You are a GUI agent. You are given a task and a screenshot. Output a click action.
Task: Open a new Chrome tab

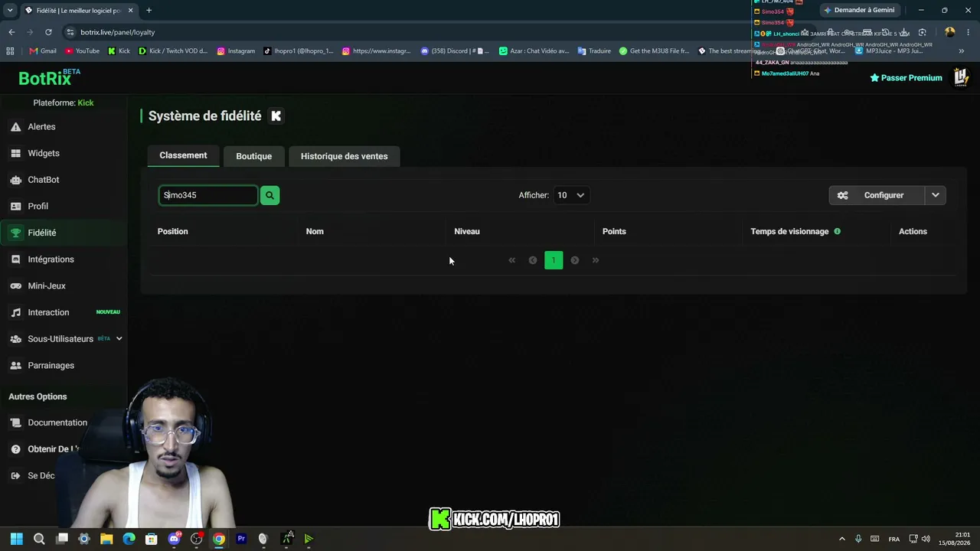tap(149, 11)
